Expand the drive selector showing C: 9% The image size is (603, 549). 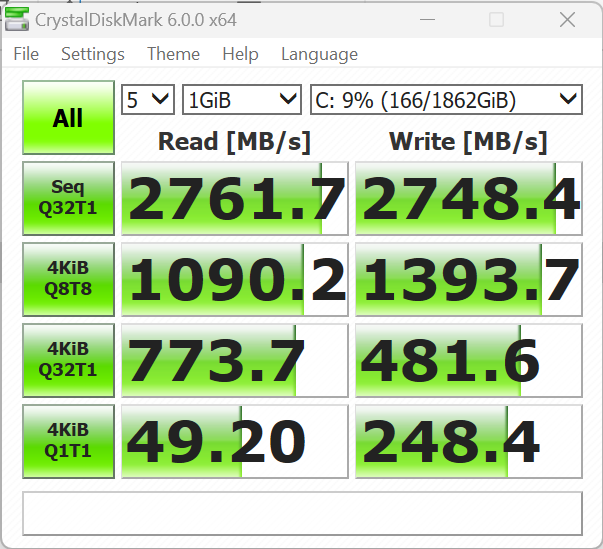(x=446, y=100)
